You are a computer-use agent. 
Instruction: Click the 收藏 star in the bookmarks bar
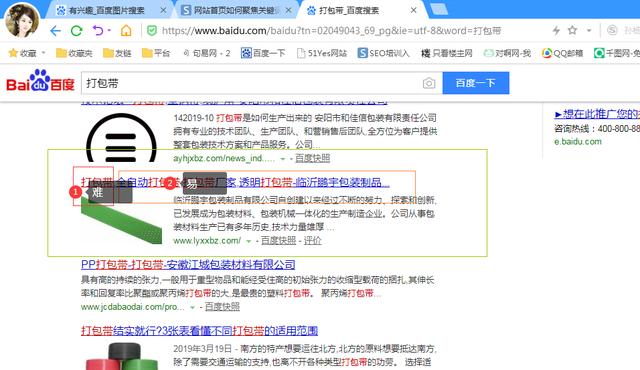[22, 53]
